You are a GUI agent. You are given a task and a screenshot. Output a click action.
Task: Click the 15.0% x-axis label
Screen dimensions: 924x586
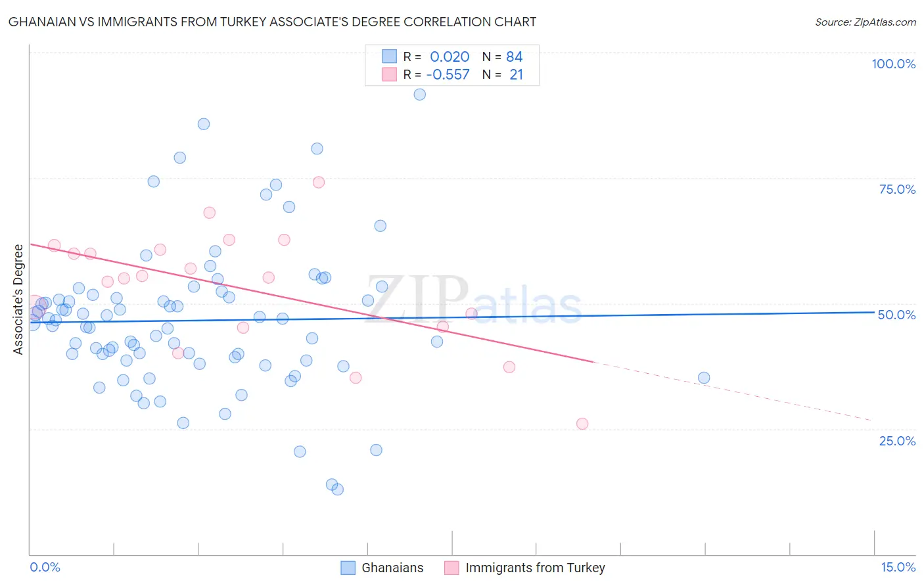[898, 567]
